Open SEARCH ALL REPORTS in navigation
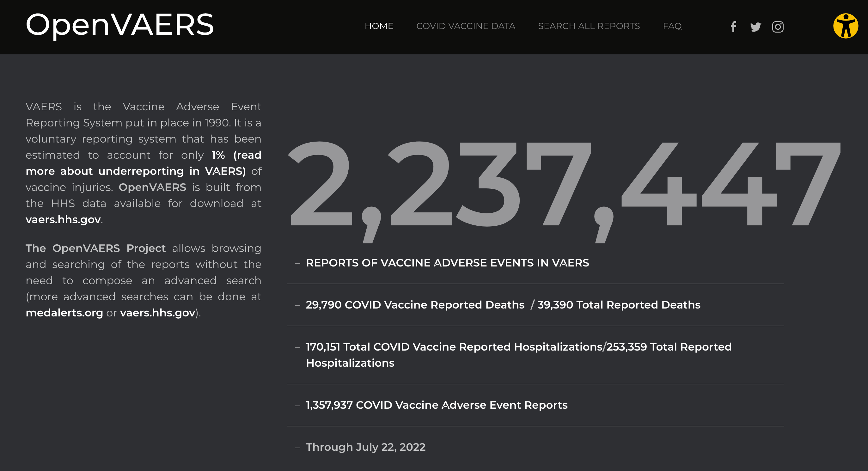The height and width of the screenshot is (471, 868). [589, 26]
